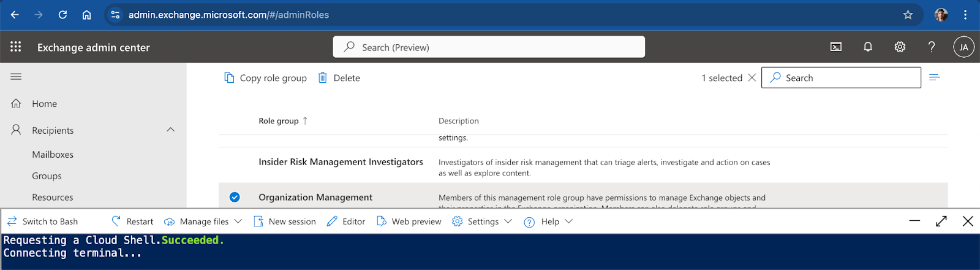Focus the role group Search field
Image resolution: width=980 pixels, height=270 pixels.
(x=841, y=77)
